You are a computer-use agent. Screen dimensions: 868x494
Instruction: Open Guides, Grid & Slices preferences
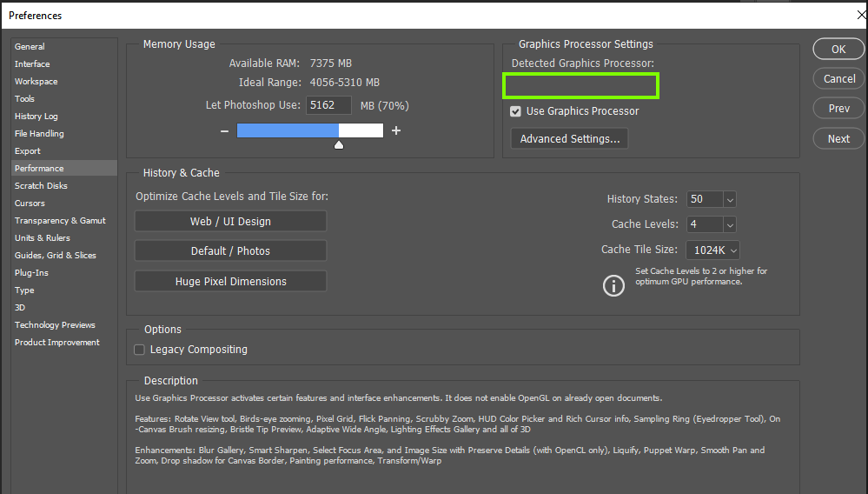coord(56,256)
